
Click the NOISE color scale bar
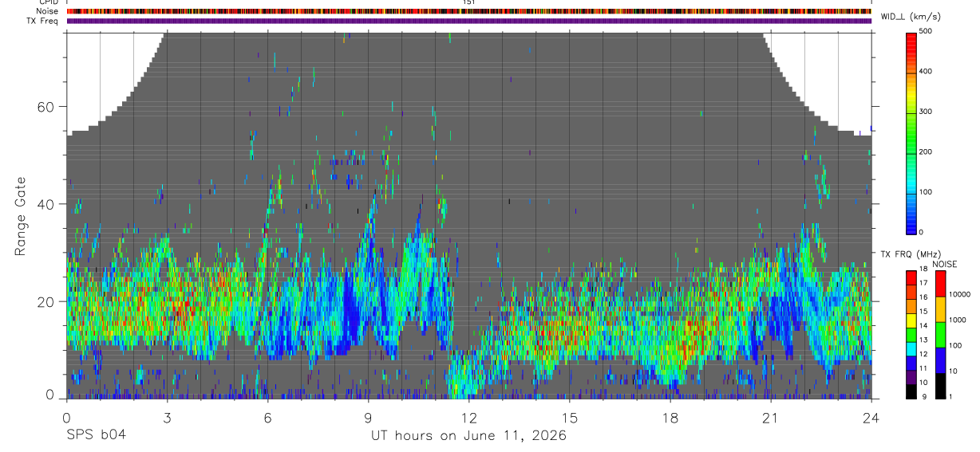(x=941, y=335)
